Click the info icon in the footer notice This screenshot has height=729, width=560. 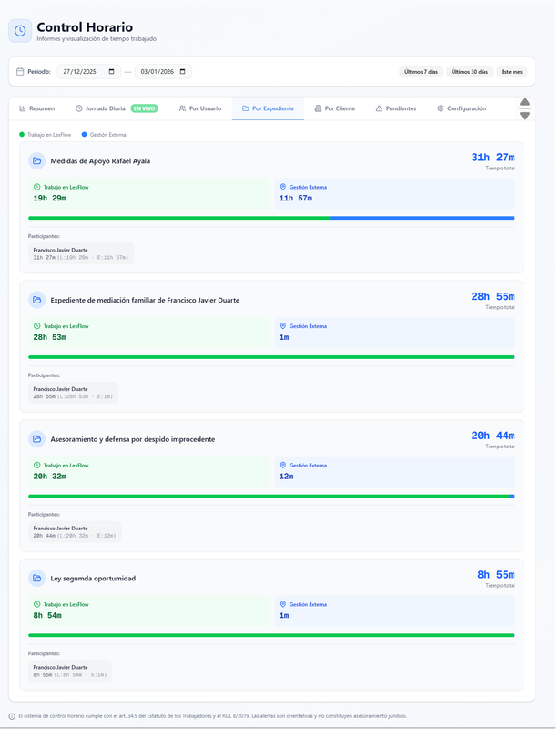pyautogui.click(x=12, y=716)
